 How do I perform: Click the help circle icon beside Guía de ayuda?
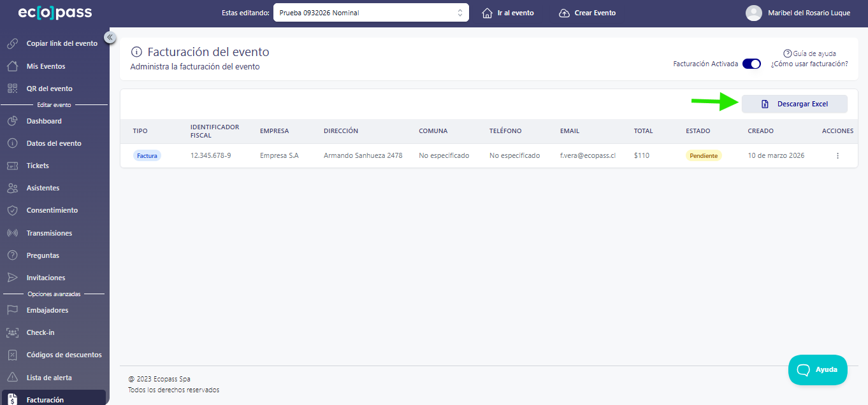788,53
